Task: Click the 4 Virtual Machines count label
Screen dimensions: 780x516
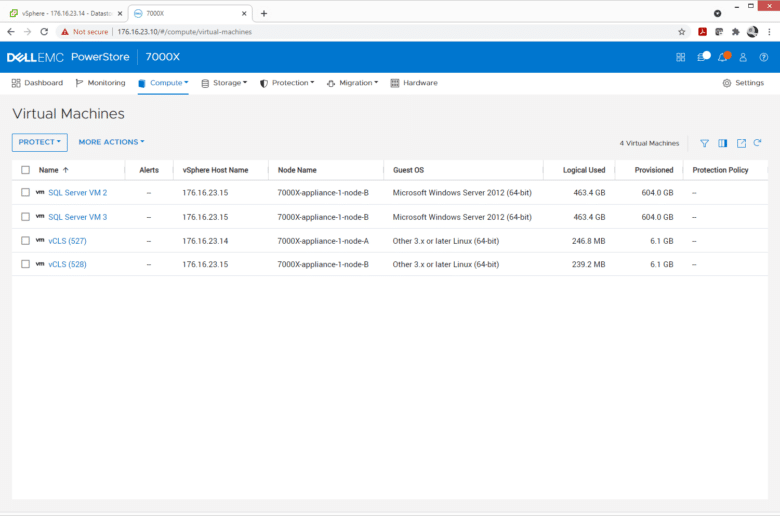Action: [x=649, y=143]
